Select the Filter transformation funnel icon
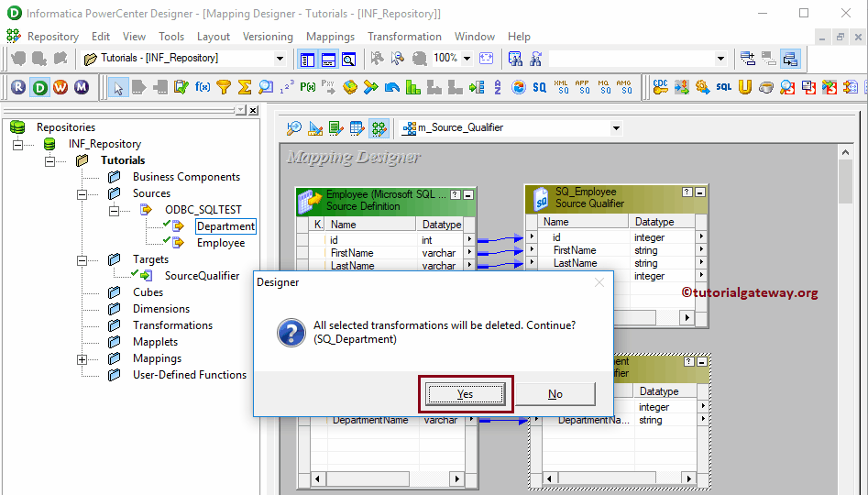 224,87
